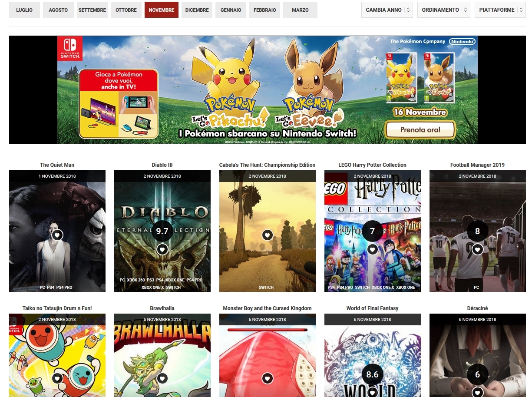The height and width of the screenshot is (397, 532).
Task: Click the Pokémon Let's Go Pikachu logo
Action: coord(230,111)
